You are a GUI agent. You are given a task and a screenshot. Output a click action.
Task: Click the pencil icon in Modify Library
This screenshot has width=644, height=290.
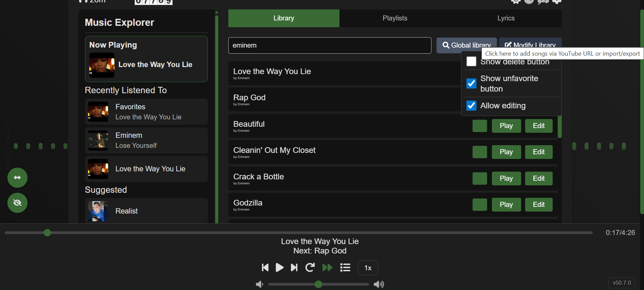pyautogui.click(x=508, y=45)
